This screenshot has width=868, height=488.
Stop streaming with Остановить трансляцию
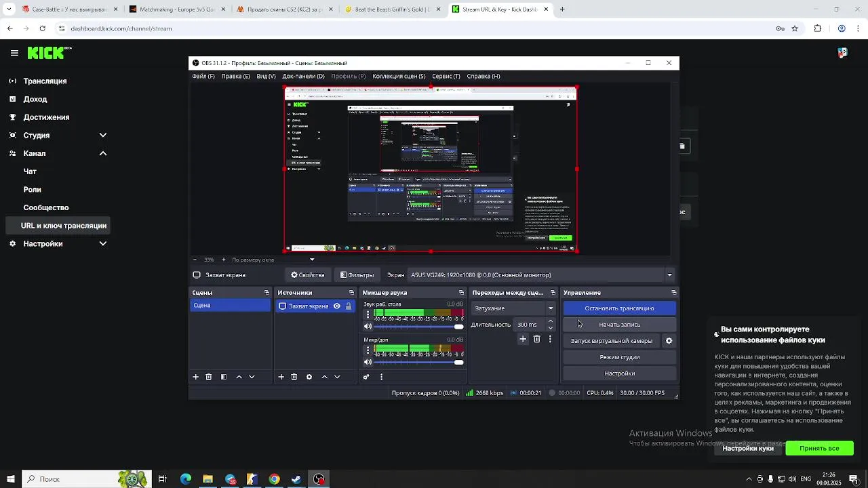tap(619, 308)
